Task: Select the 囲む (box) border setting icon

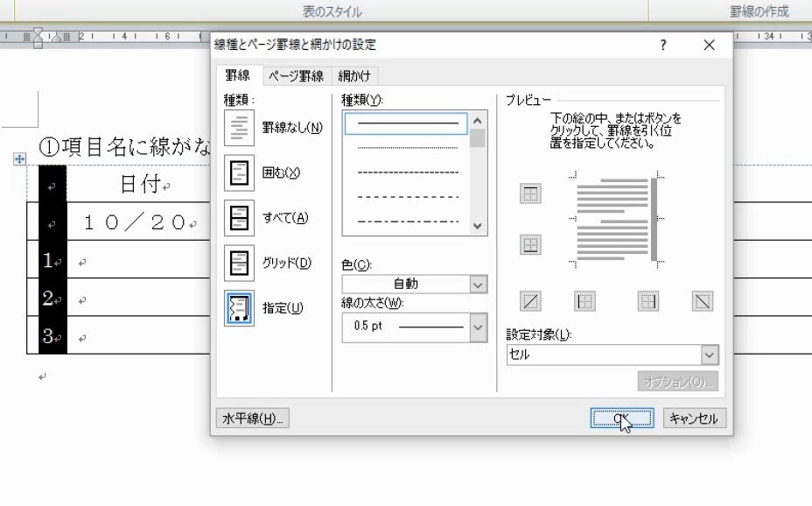Action: click(x=239, y=172)
